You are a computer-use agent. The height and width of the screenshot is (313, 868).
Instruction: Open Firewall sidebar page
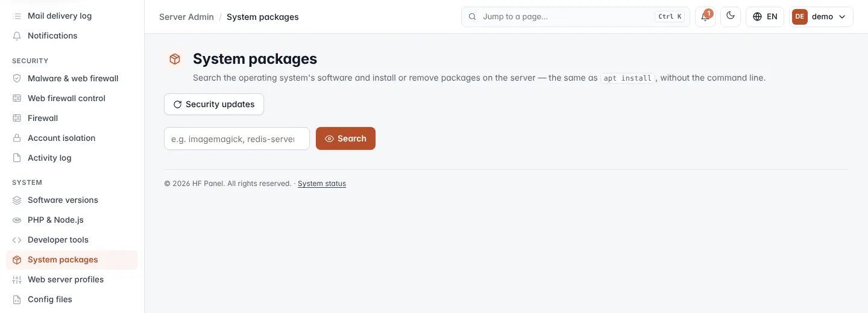click(72, 118)
